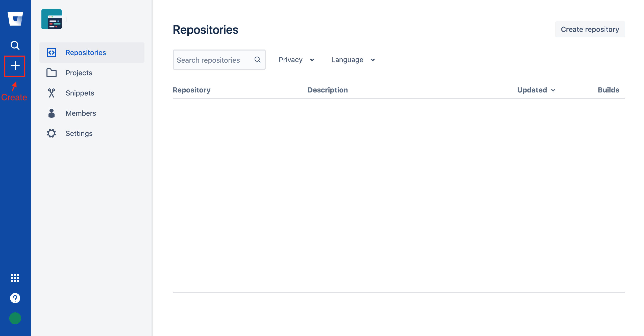Click the Create repository button

tap(590, 29)
